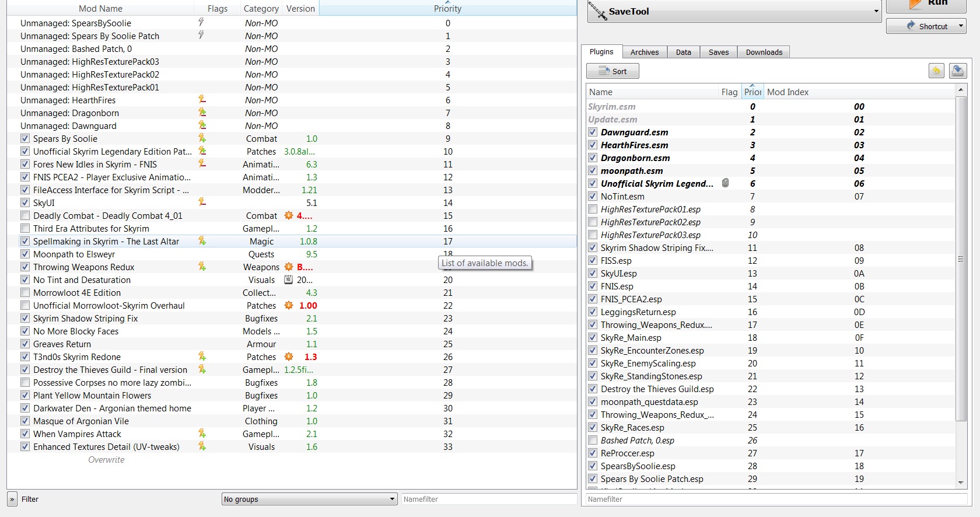Click the version warning icon for Throwing Weapons Redux
This screenshot has height=517, width=980.
[x=289, y=267]
